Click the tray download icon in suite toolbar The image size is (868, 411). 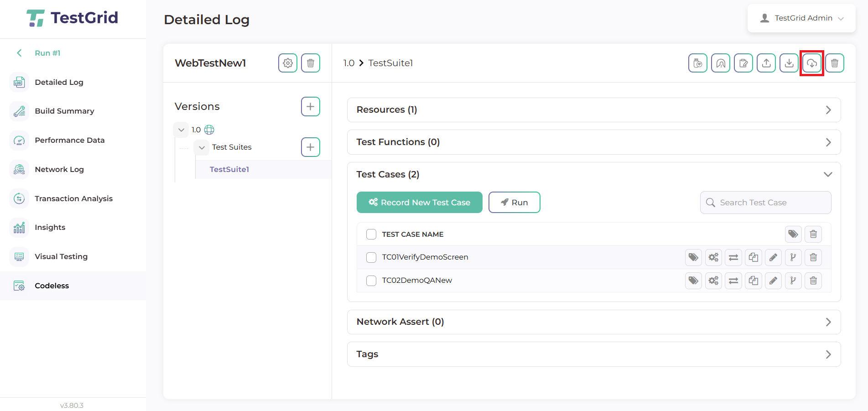[x=789, y=63]
